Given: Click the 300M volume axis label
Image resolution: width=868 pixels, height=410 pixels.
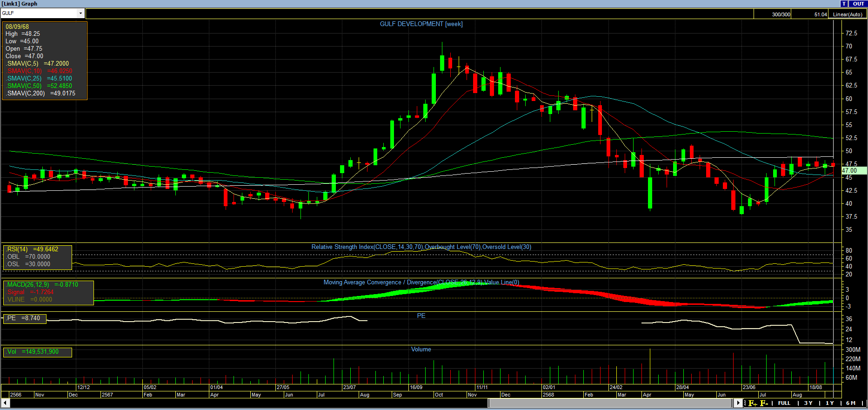Looking at the screenshot, I should [853, 350].
